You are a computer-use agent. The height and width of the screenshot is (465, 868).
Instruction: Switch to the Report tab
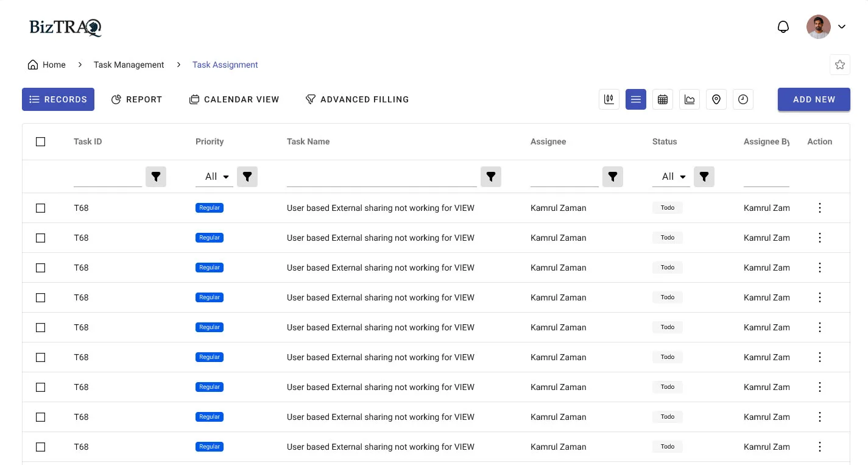point(136,99)
